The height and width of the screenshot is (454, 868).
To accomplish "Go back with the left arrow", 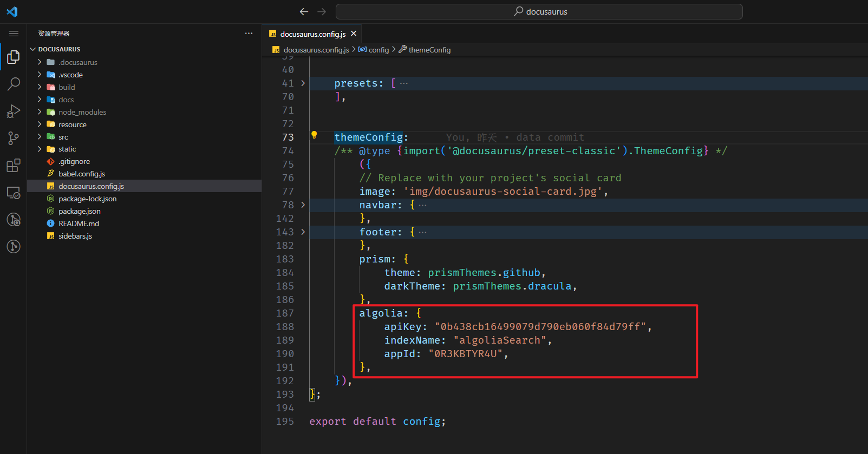I will click(x=304, y=11).
